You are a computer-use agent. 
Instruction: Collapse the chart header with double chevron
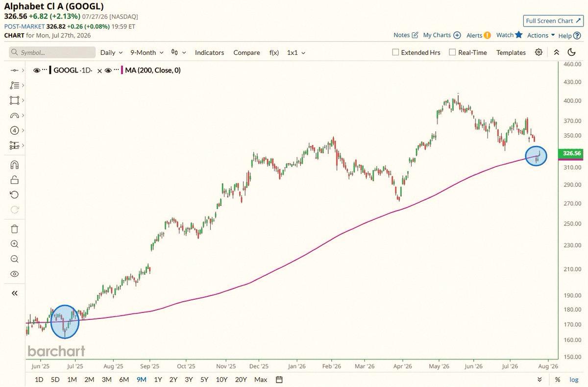coord(556,52)
